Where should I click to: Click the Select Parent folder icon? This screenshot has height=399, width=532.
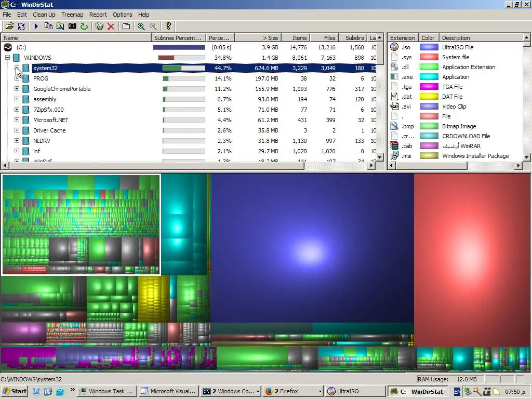pyautogui.click(x=126, y=26)
